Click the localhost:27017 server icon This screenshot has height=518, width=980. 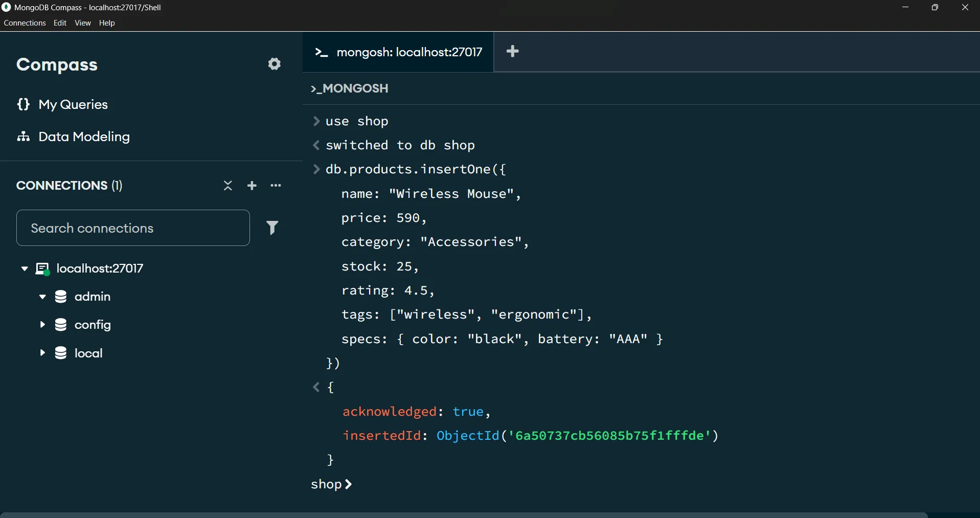(43, 269)
